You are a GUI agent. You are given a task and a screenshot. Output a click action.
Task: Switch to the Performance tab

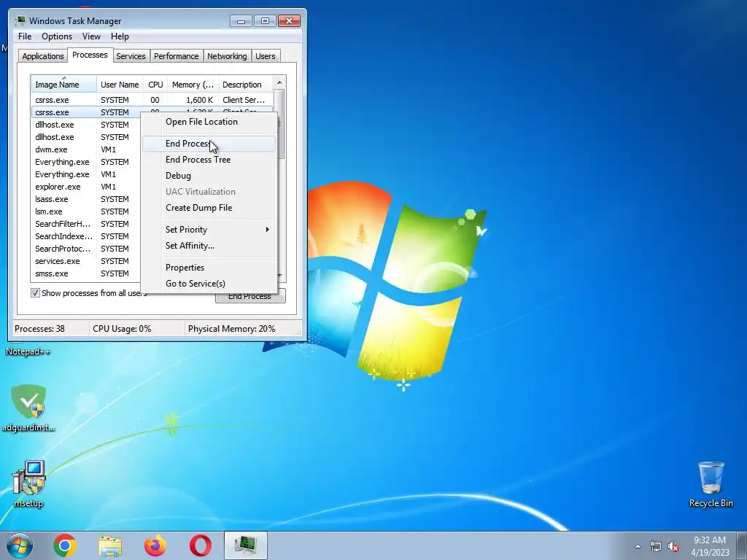coord(177,56)
